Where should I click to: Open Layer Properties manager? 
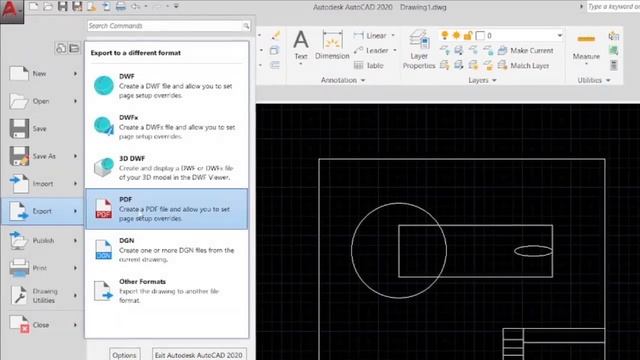419,49
